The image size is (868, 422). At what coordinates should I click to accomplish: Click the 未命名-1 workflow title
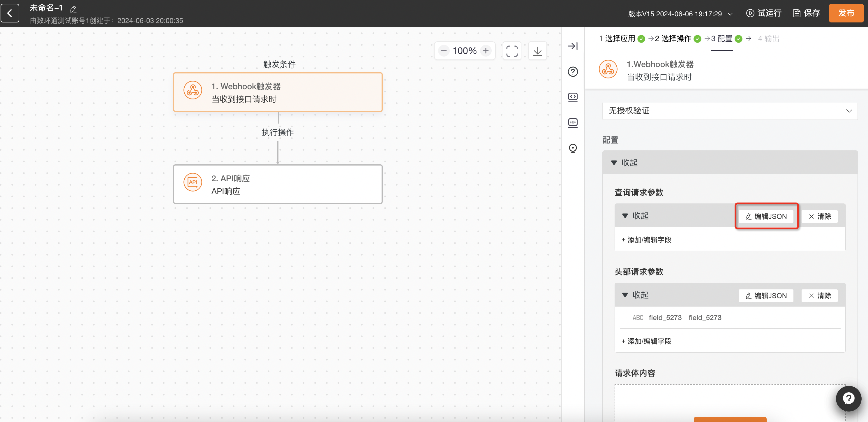[x=46, y=8]
